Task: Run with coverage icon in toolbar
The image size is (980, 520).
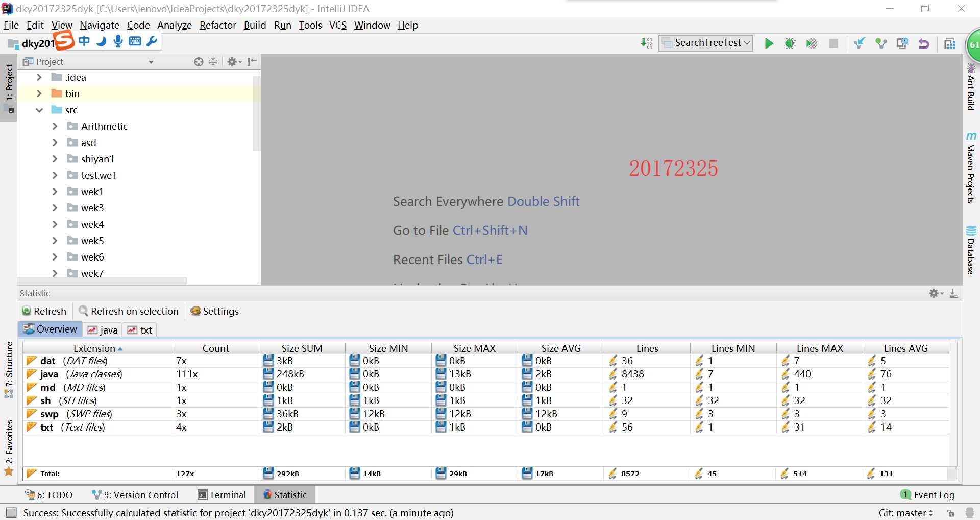Action: point(812,43)
